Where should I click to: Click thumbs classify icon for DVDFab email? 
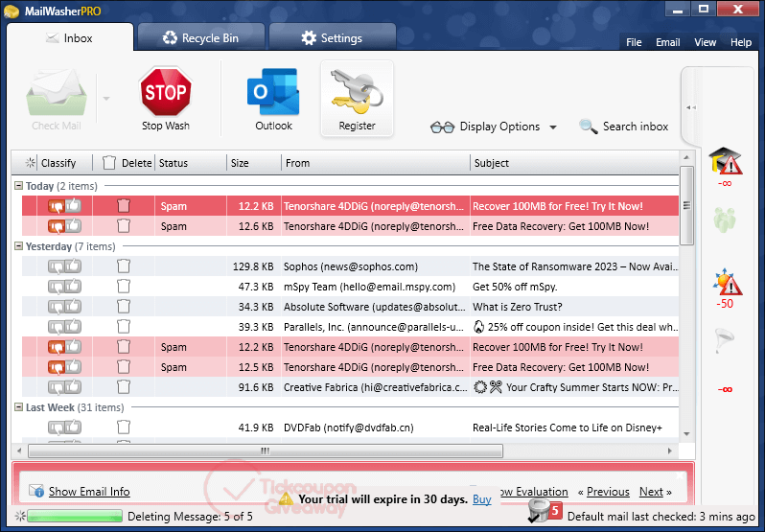64,428
